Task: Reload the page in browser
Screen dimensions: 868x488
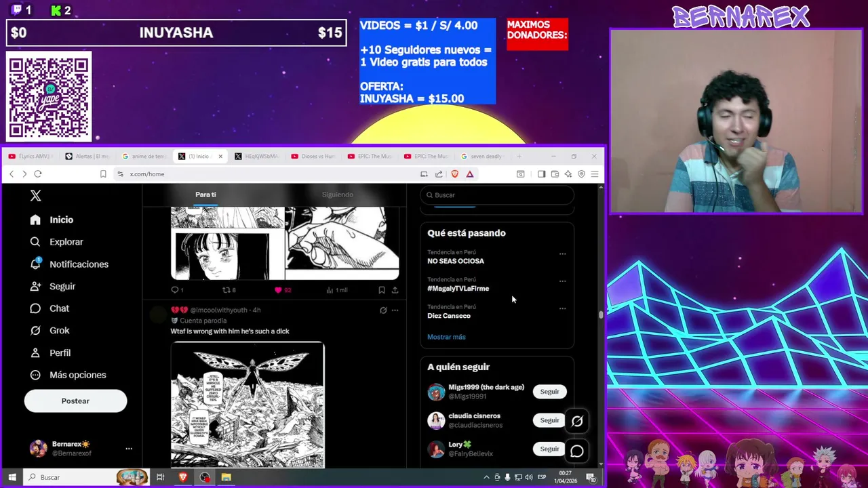Action: pos(38,174)
